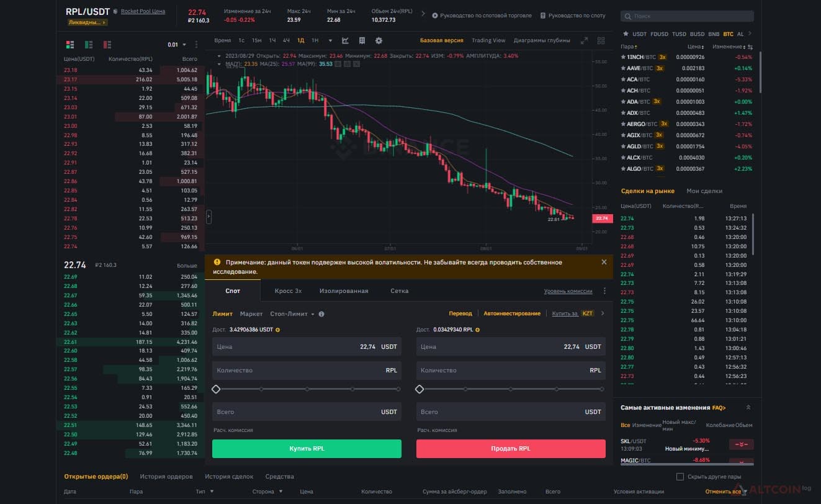Expand chart to fullscreen
This screenshot has height=504, width=821.
[584, 40]
